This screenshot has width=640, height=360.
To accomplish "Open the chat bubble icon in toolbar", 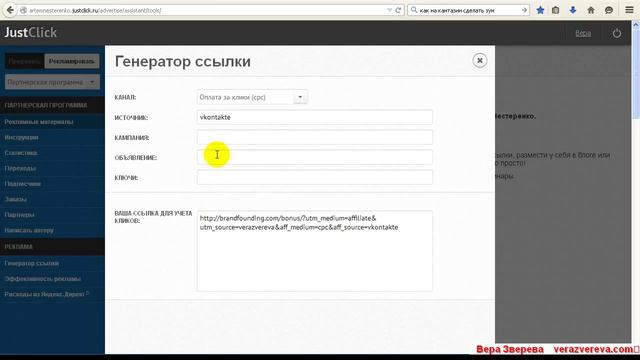I will pyautogui.click(x=609, y=10).
